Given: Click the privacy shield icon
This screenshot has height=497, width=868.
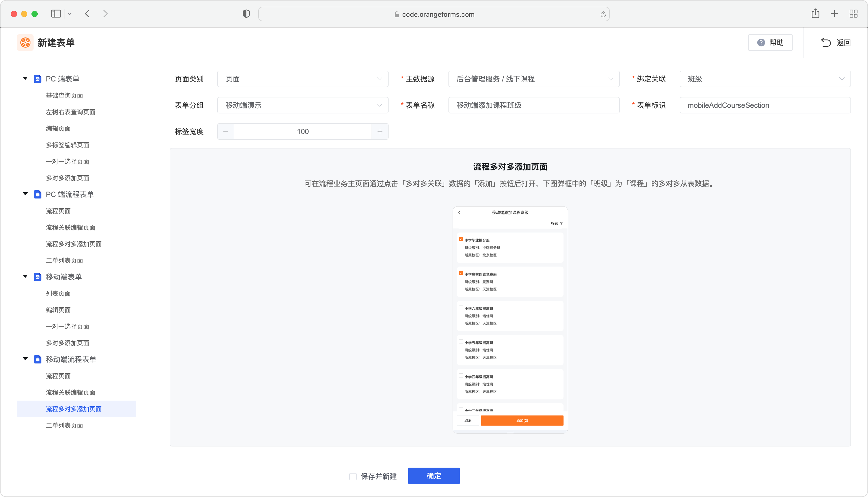Looking at the screenshot, I should pyautogui.click(x=246, y=14).
